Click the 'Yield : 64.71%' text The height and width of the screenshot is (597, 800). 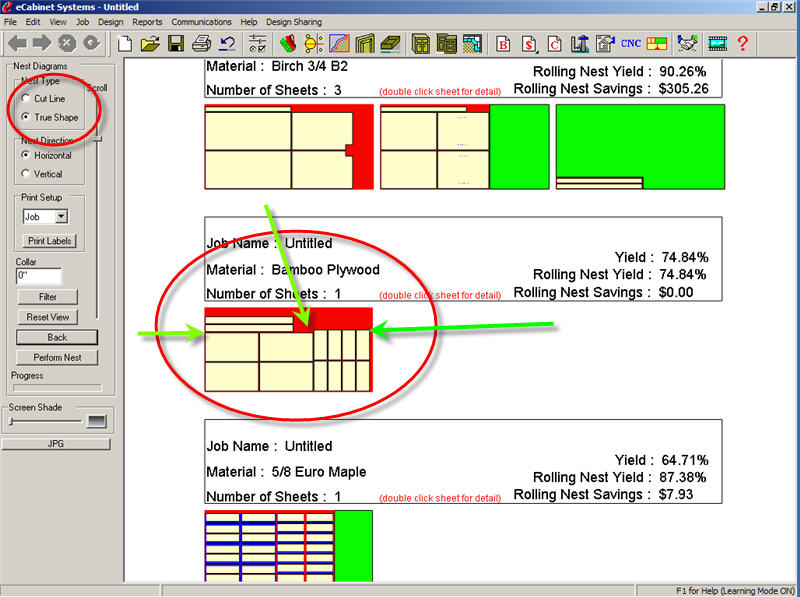(661, 460)
